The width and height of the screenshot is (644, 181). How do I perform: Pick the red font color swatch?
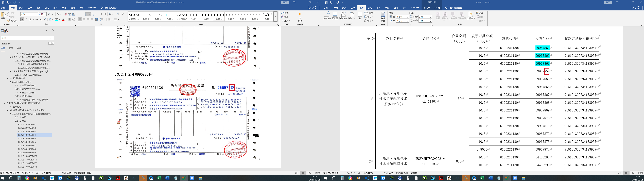[63, 20]
